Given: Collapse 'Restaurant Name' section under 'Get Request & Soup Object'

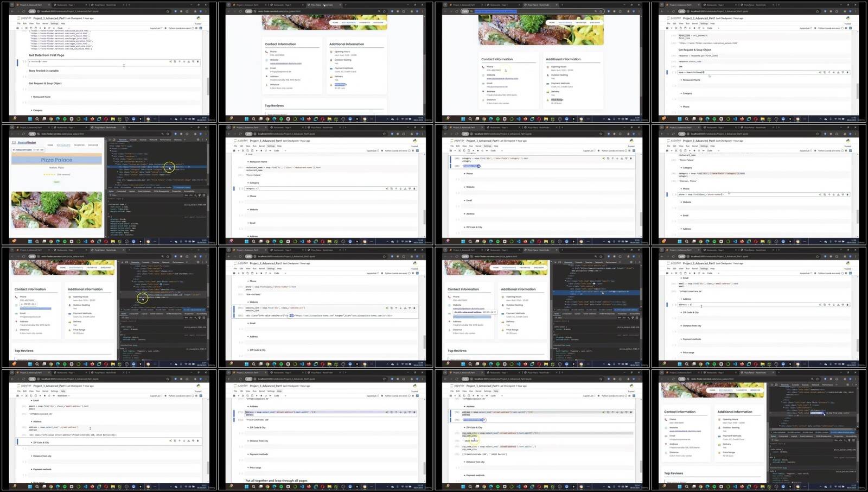Looking at the screenshot, I should tap(31, 97).
